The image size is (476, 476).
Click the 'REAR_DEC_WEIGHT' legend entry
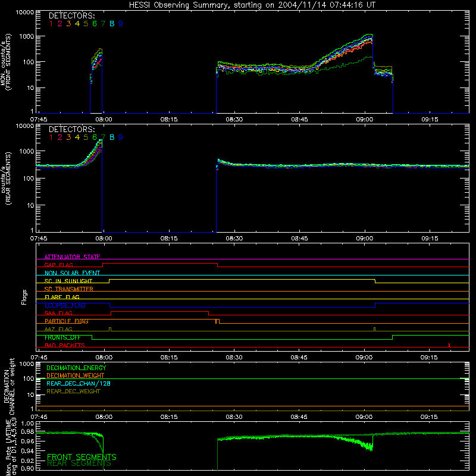click(73, 392)
